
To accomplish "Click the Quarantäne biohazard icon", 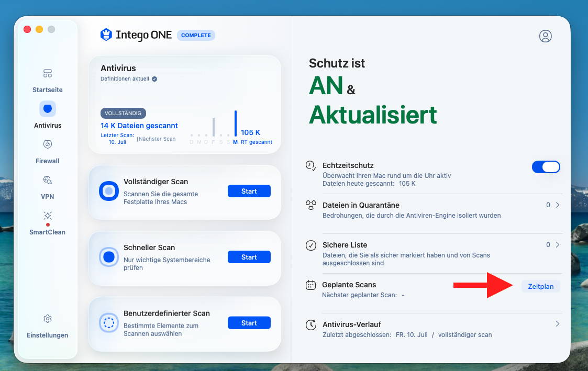I will pos(311,205).
